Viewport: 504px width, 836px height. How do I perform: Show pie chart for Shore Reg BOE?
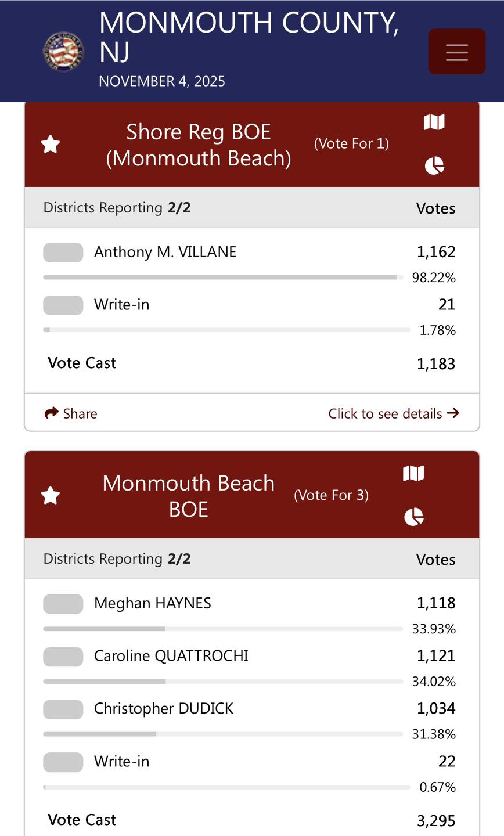click(x=434, y=166)
